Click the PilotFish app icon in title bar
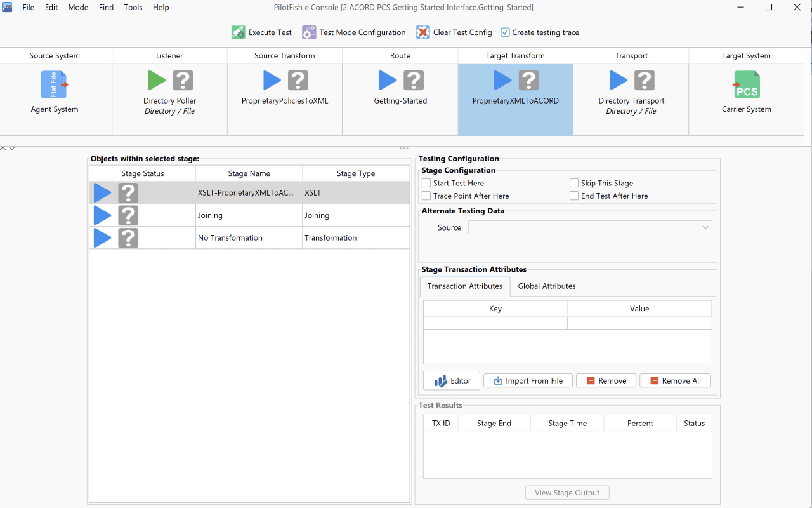The height and width of the screenshot is (508, 812). point(8,8)
